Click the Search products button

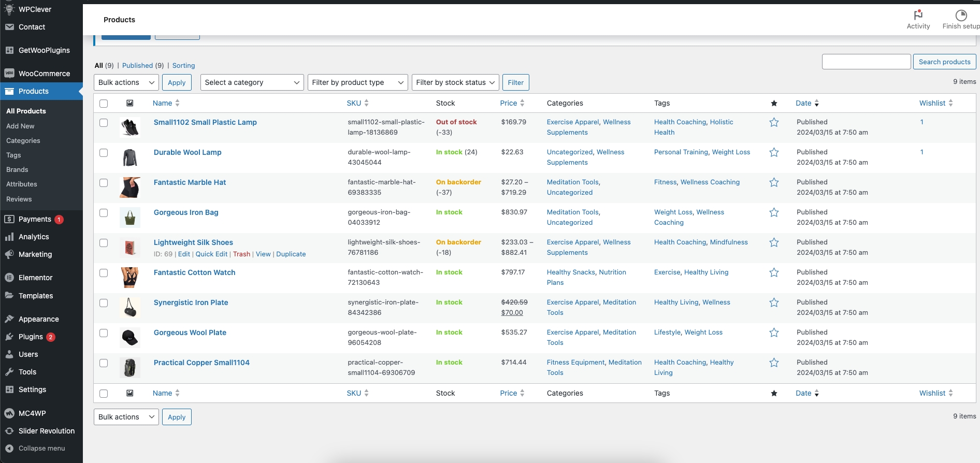pos(944,62)
